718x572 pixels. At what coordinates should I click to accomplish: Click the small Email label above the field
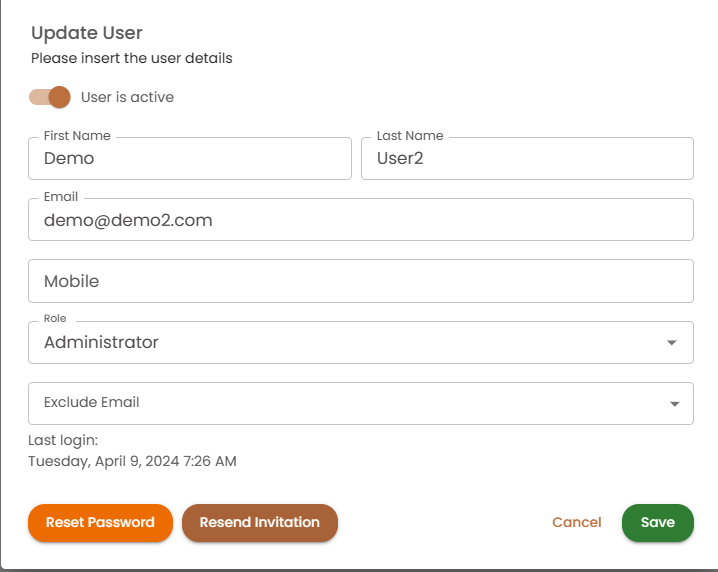point(61,197)
